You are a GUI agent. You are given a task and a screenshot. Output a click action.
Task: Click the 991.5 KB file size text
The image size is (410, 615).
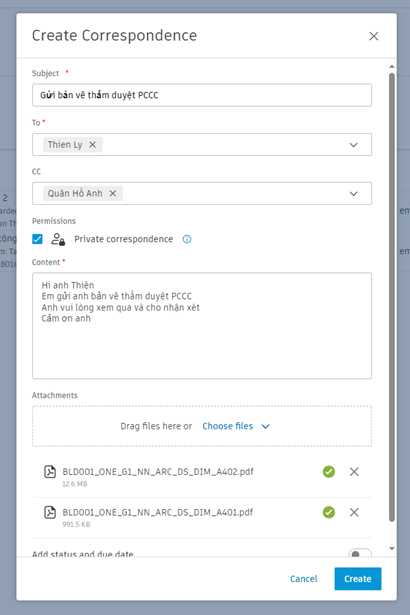click(76, 524)
